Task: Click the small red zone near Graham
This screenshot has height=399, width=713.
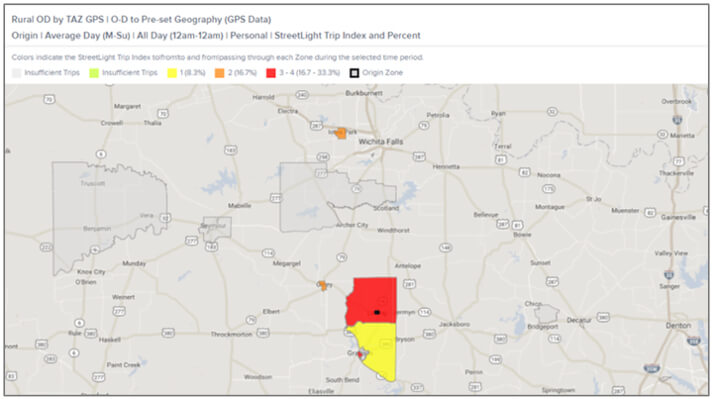Action: (x=361, y=354)
